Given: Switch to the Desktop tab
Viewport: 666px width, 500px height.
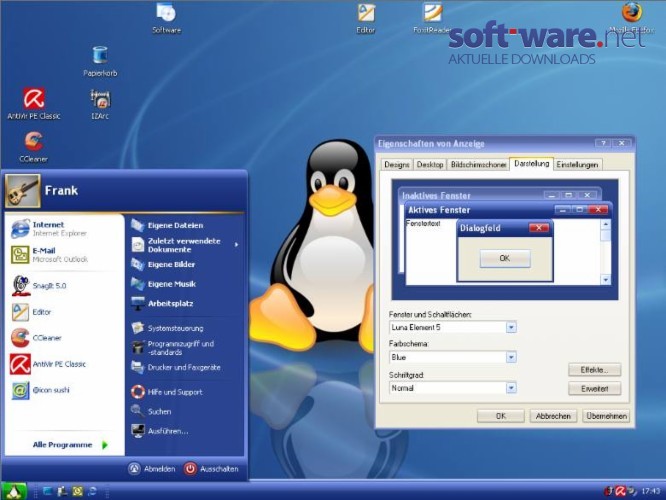Looking at the screenshot, I should click(x=430, y=164).
